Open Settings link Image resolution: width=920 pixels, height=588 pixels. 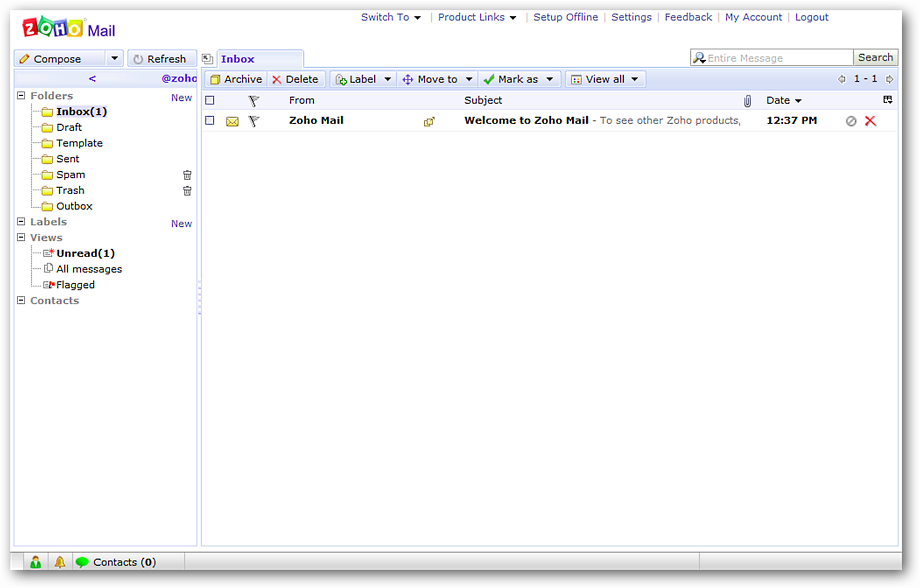pyautogui.click(x=631, y=18)
